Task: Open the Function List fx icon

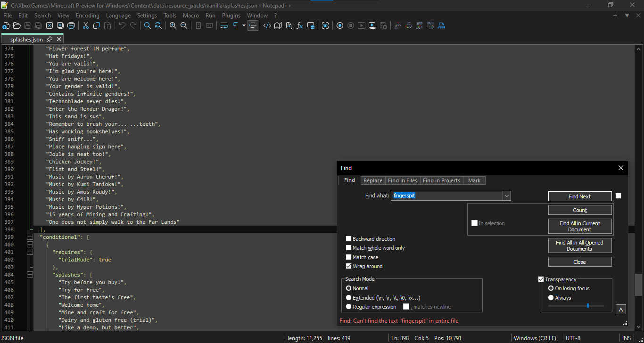Action: coord(300,25)
